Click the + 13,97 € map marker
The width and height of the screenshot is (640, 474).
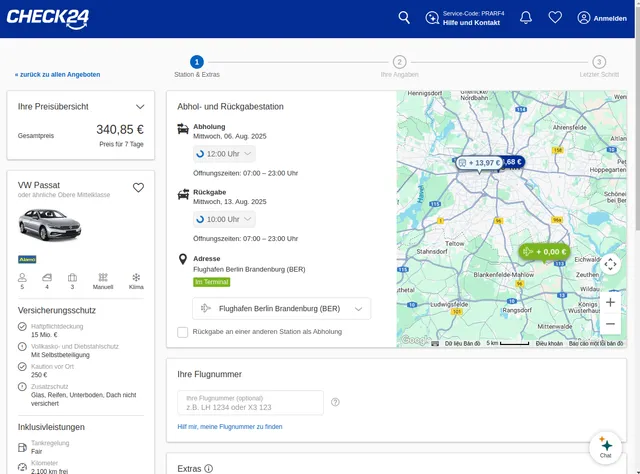coord(480,163)
